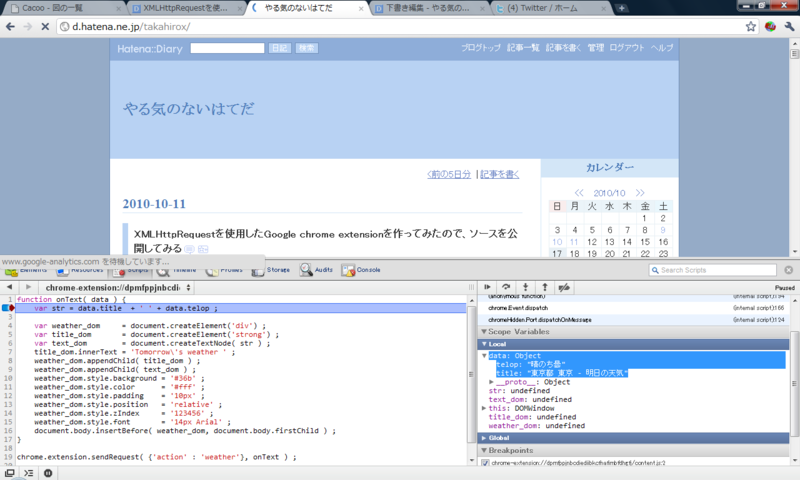Viewport: 800px width, 480px height.
Task: Click the 日記 button
Action: coord(280,48)
